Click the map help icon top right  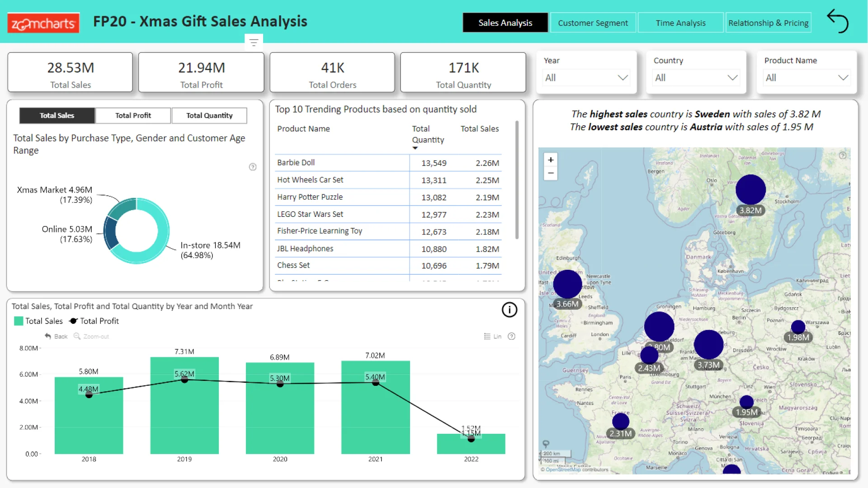click(x=843, y=155)
